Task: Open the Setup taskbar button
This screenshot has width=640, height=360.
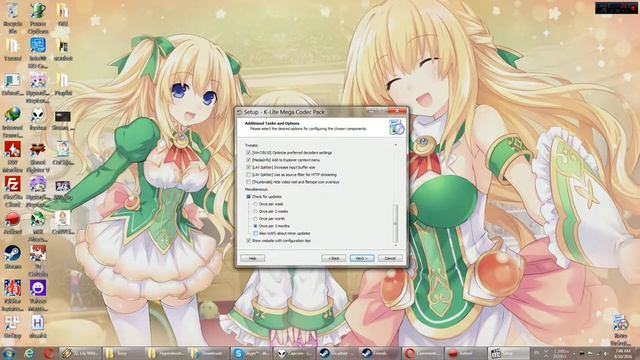Action: tap(508, 353)
